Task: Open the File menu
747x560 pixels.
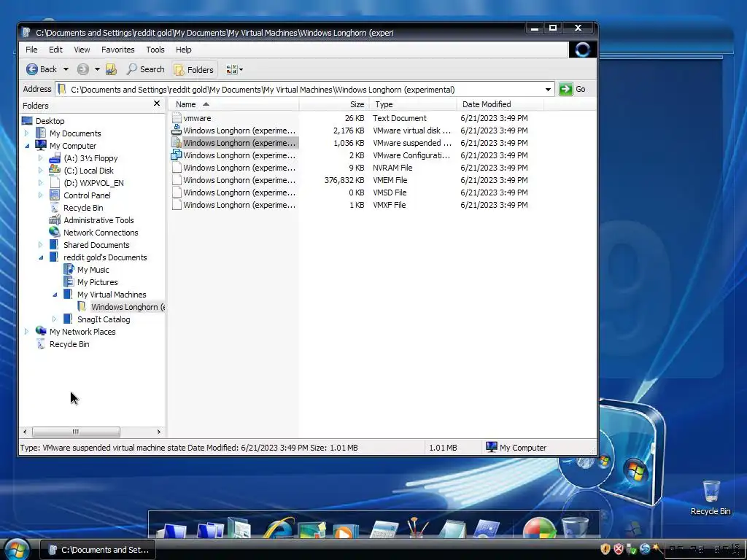Action: [x=31, y=50]
